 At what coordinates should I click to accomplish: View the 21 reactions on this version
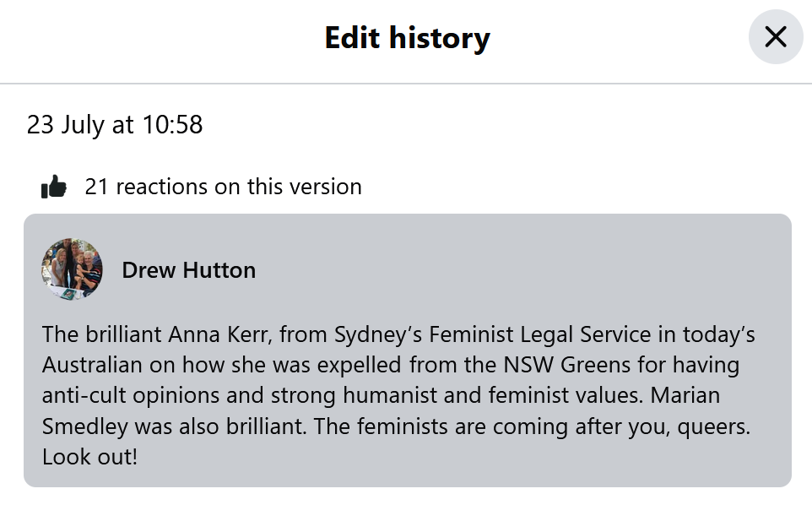click(x=223, y=187)
